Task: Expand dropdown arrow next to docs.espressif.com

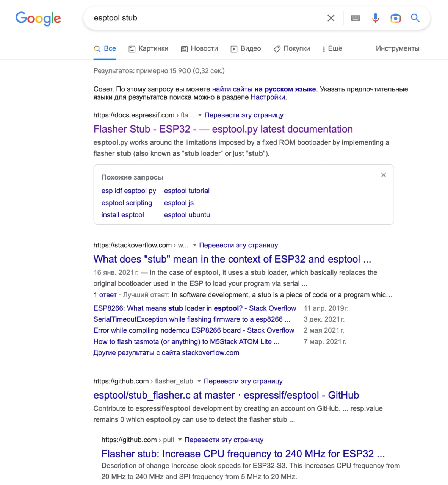Action: pyautogui.click(x=200, y=115)
